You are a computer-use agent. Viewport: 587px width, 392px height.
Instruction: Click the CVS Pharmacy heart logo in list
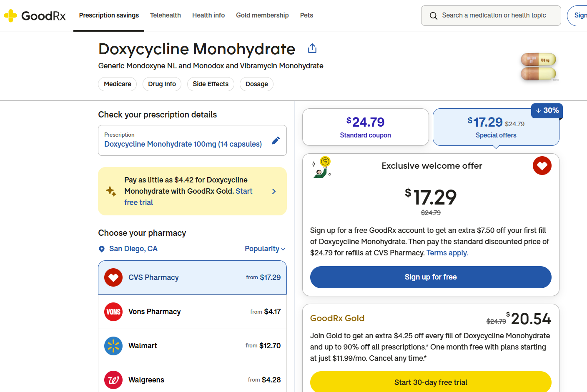(x=113, y=277)
